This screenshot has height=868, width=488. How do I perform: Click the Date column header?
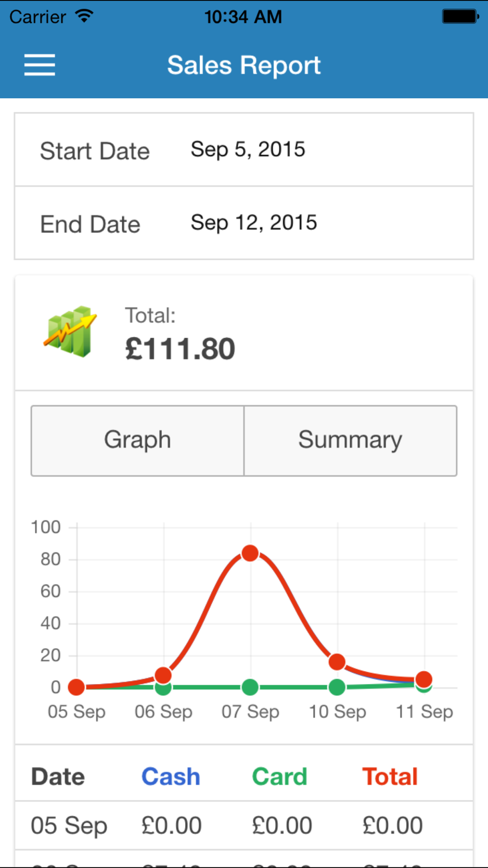58,777
